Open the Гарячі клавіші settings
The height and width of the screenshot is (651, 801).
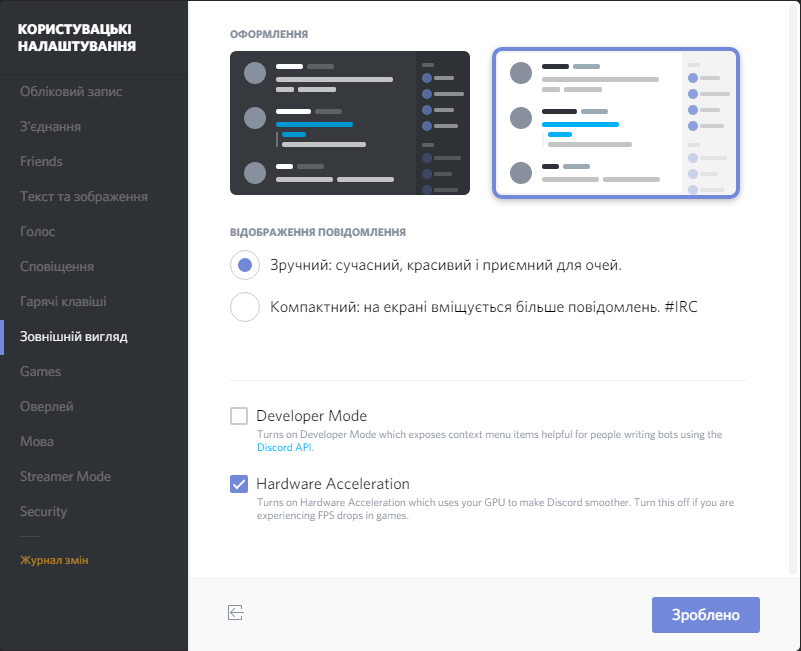(63, 302)
